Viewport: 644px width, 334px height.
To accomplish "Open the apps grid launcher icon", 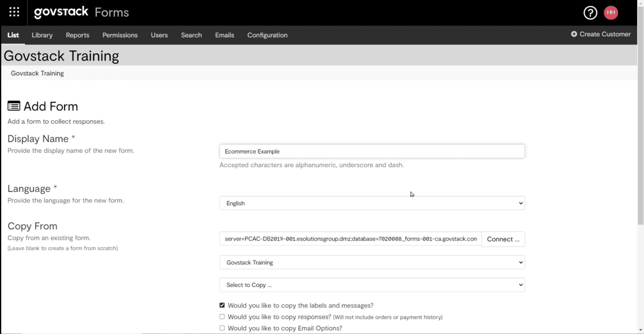I will click(x=14, y=12).
